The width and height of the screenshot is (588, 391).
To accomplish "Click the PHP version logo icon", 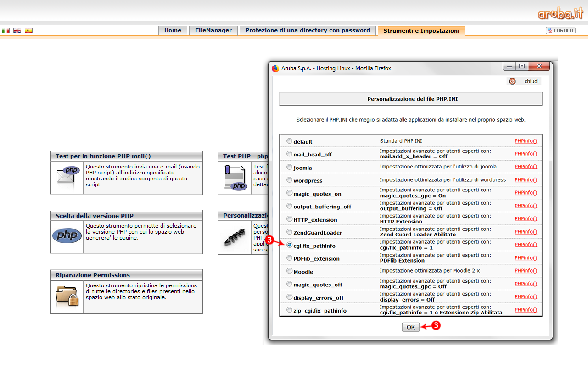I will pyautogui.click(x=67, y=236).
